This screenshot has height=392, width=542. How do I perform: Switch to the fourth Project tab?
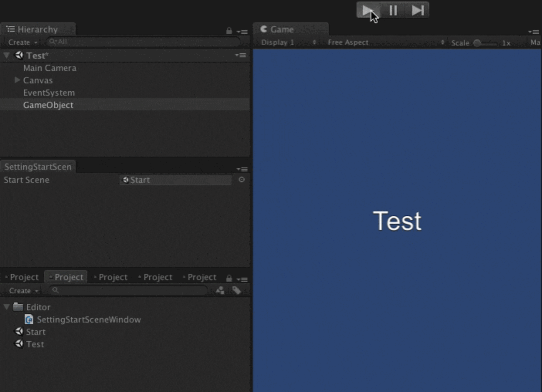155,277
